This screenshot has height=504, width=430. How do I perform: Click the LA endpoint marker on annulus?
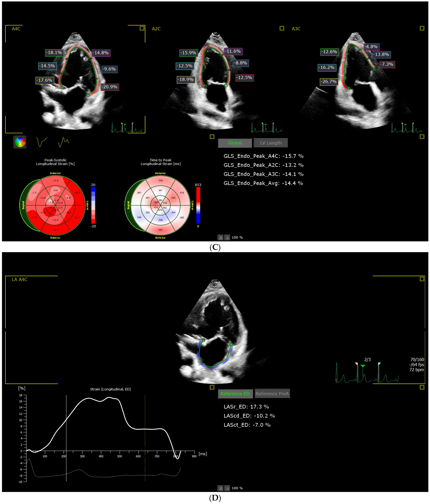(x=203, y=340)
